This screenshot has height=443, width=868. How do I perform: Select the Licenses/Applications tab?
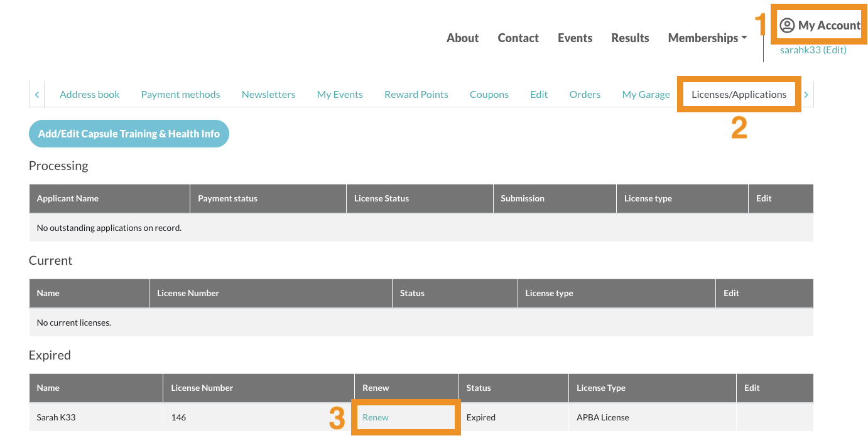(739, 95)
